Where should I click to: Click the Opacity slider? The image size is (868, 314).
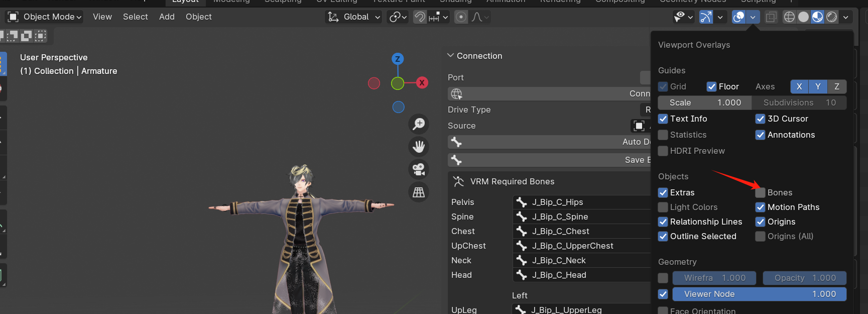tap(805, 278)
